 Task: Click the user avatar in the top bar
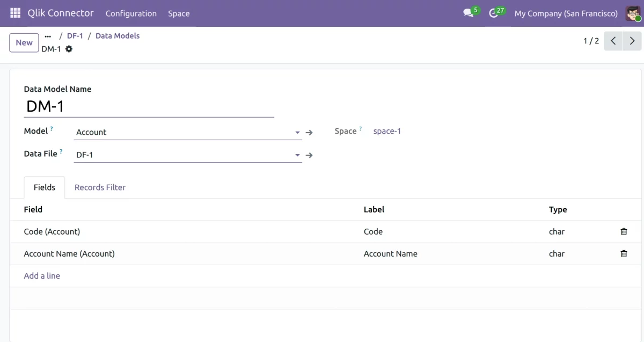click(633, 13)
